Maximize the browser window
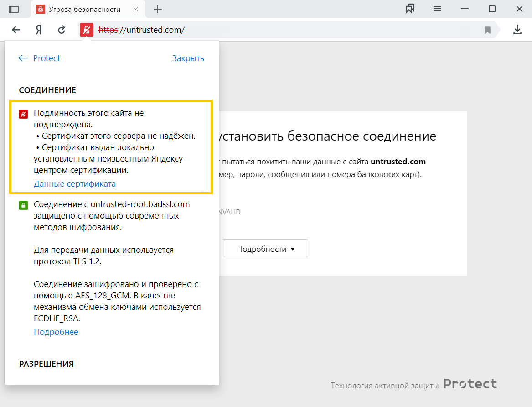Image resolution: width=532 pixels, height=407 pixels. [x=492, y=9]
